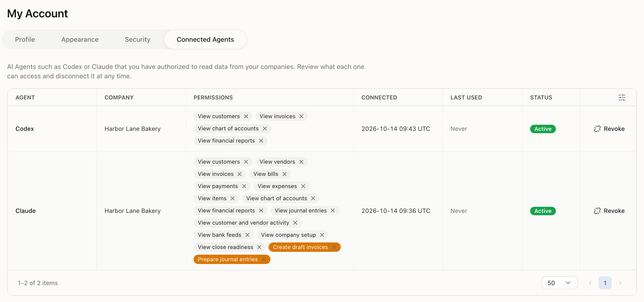This screenshot has height=302, width=644.
Task: Remove Claude's View customers permission
Action: coord(246,162)
